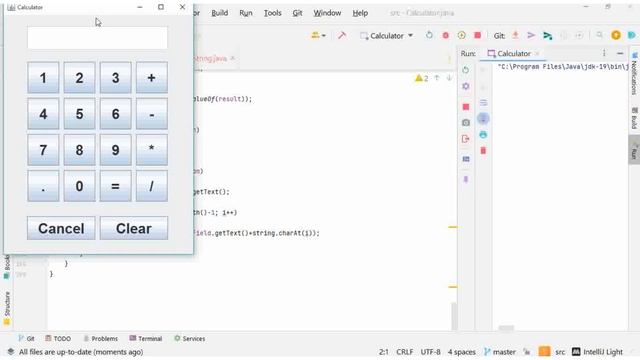Open the Structure side tool window
The height and width of the screenshot is (360, 640).
[x=7, y=309]
